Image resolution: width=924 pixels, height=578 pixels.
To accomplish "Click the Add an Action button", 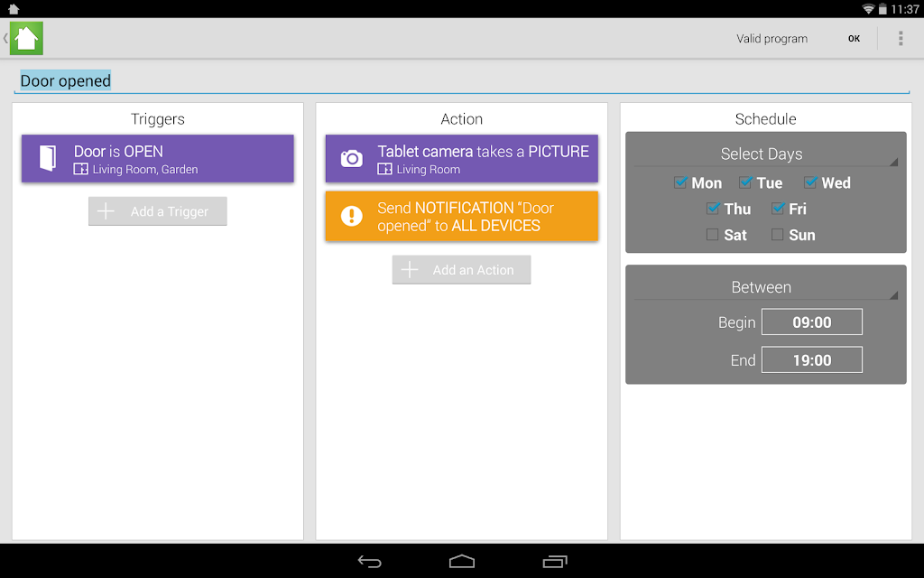I will pos(461,269).
